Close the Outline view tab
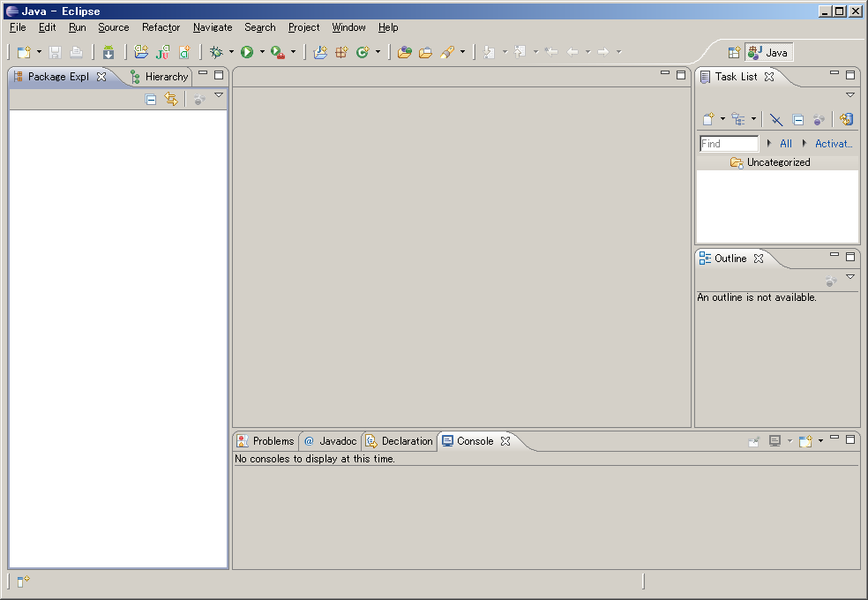 pos(759,259)
